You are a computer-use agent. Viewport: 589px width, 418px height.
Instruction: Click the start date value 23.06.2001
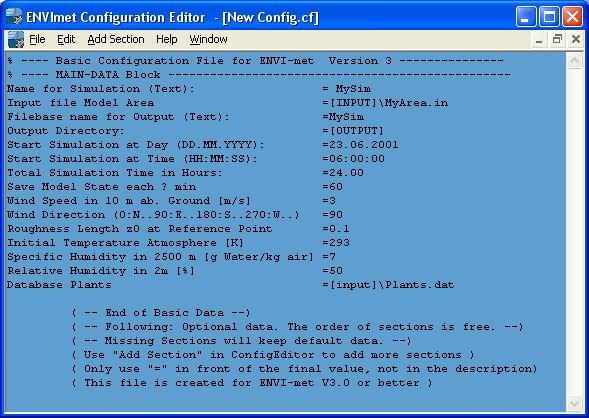click(x=363, y=145)
